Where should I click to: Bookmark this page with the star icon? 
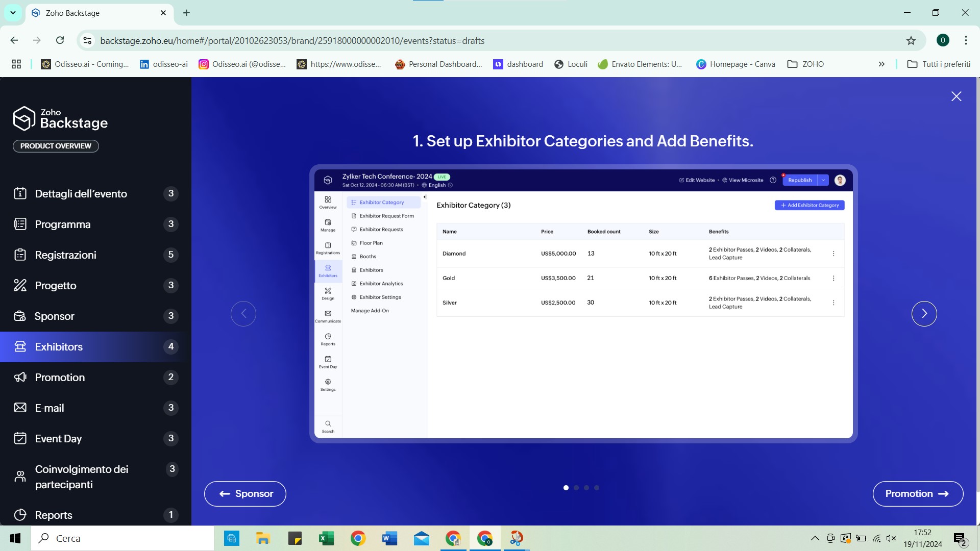pos(911,40)
